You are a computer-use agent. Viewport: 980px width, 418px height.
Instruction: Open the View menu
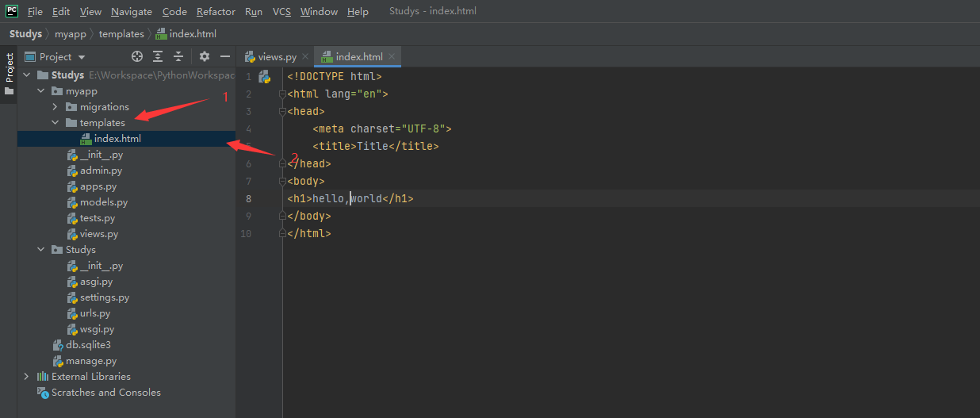point(91,12)
